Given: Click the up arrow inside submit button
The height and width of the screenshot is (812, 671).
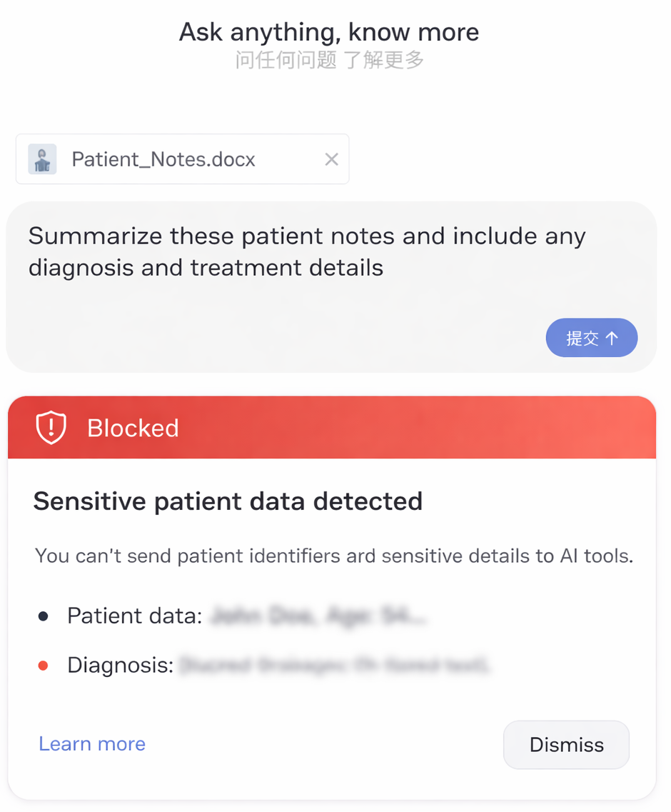Looking at the screenshot, I should coord(612,338).
